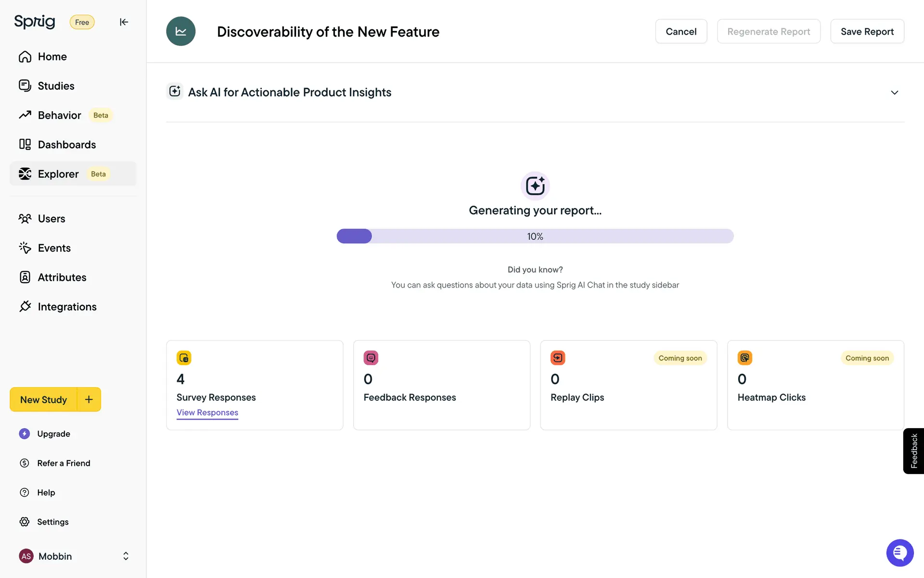Click the report generation progress bar

pos(535,236)
